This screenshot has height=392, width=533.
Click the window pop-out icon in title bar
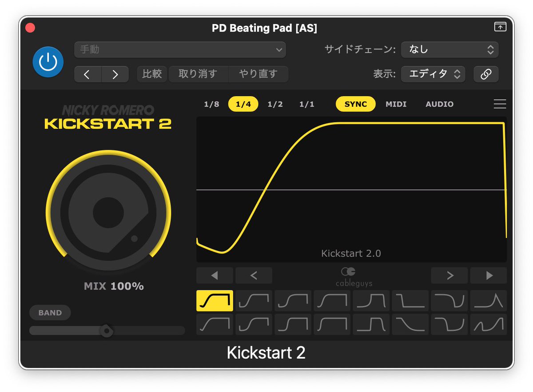[x=500, y=27]
